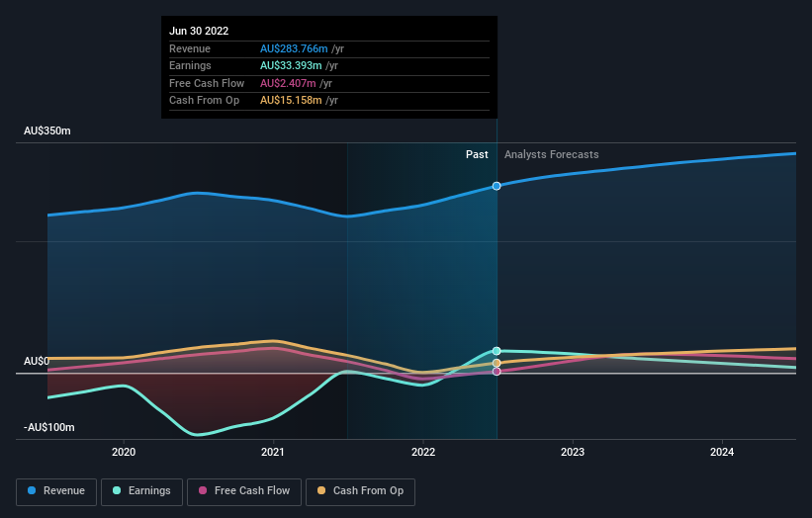Click the 2021 x-axis label
Viewport: 812px width, 518px height.
[273, 452]
